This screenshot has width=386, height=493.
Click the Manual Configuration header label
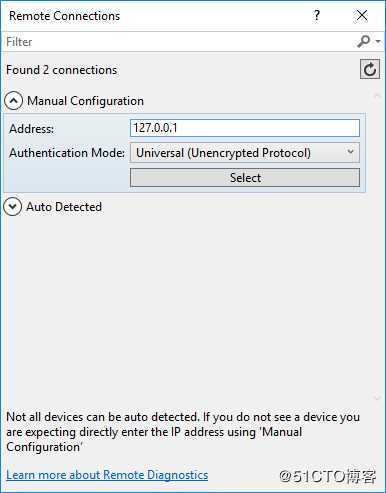(85, 101)
